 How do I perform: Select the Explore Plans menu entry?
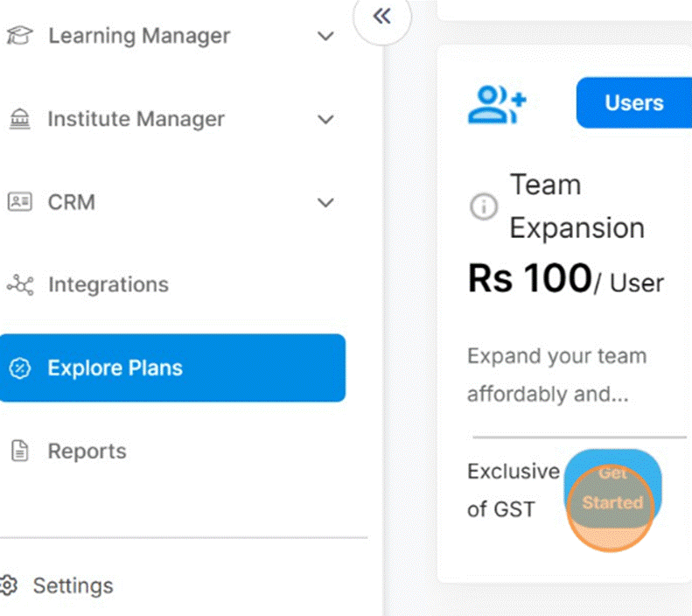pos(115,368)
